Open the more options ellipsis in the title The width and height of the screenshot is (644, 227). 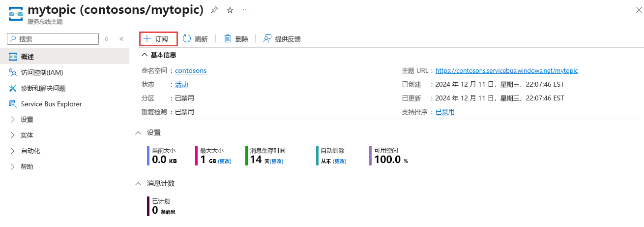(x=246, y=10)
